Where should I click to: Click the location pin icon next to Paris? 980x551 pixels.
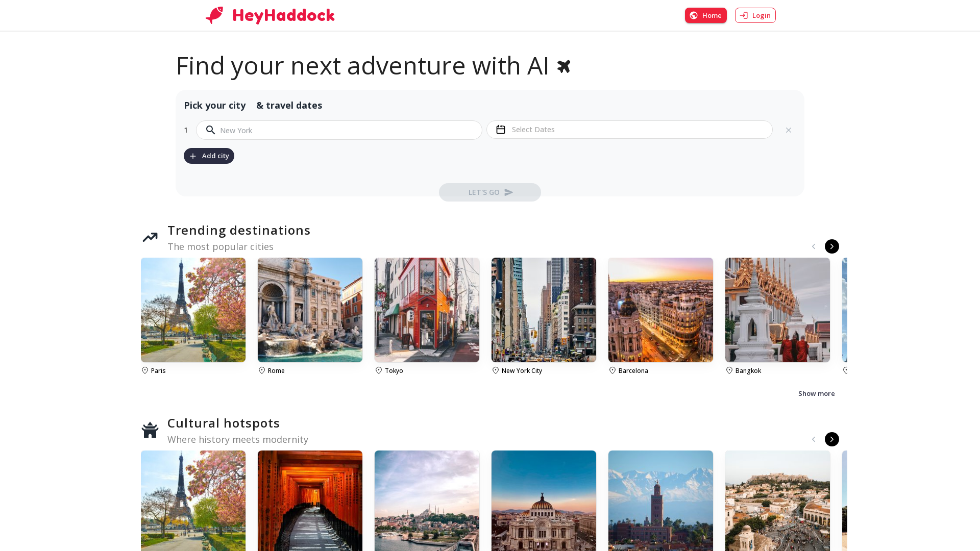point(145,370)
